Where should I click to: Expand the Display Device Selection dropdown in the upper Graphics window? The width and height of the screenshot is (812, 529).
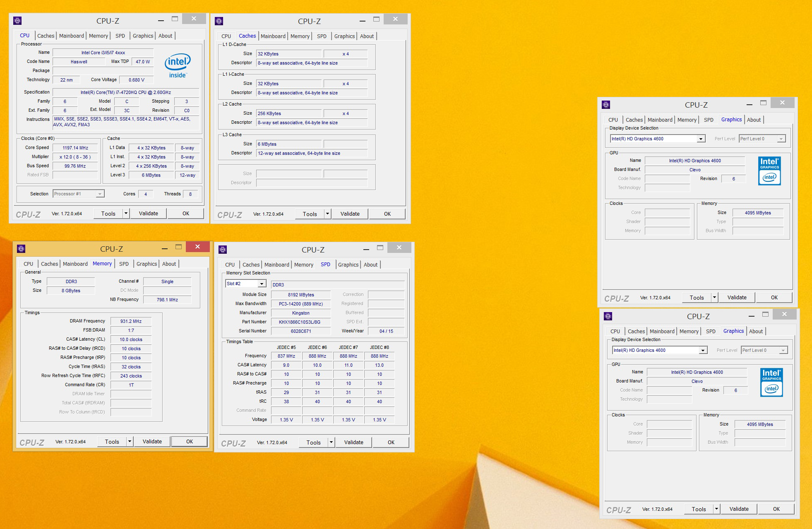701,139
